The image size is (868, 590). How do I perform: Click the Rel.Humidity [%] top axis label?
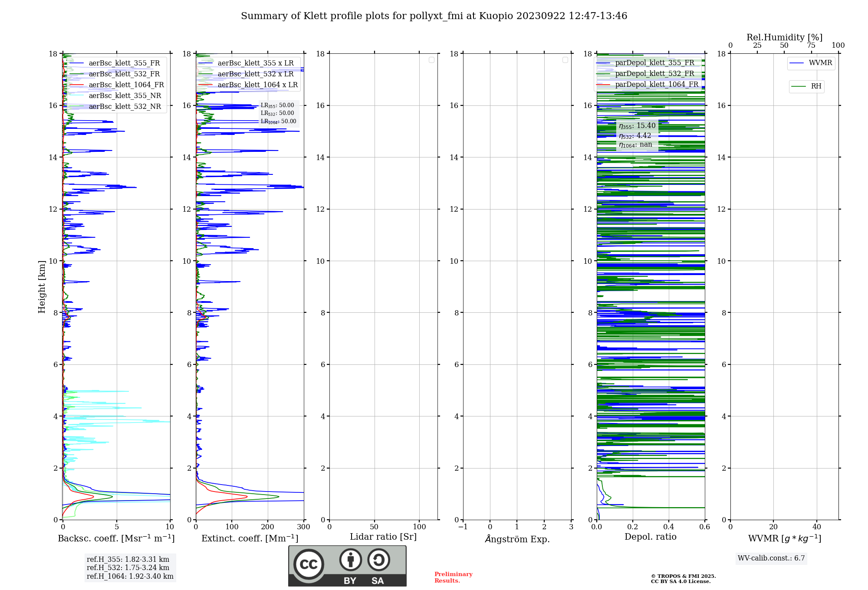784,37
